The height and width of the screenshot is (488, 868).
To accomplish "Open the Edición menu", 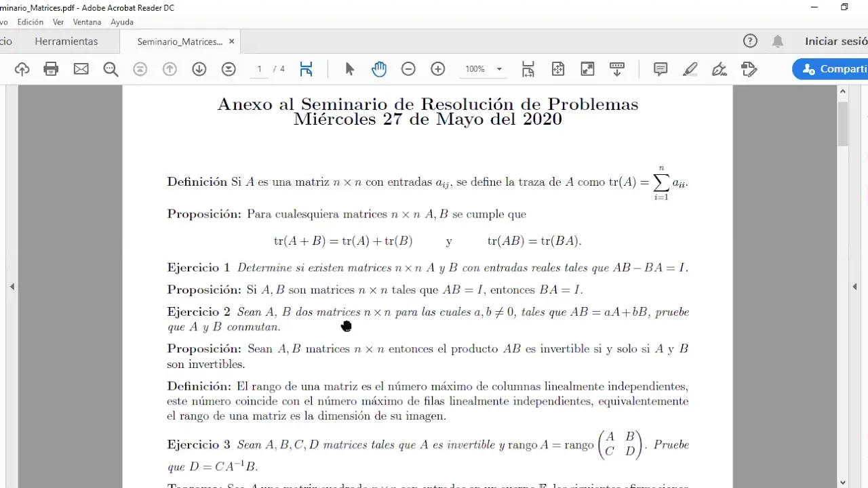I will (31, 22).
